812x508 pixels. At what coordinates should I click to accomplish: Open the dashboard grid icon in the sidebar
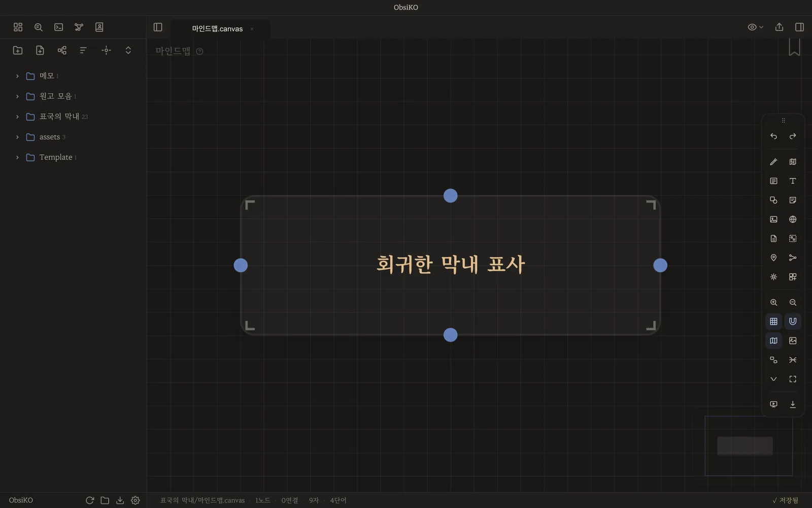pyautogui.click(x=18, y=27)
